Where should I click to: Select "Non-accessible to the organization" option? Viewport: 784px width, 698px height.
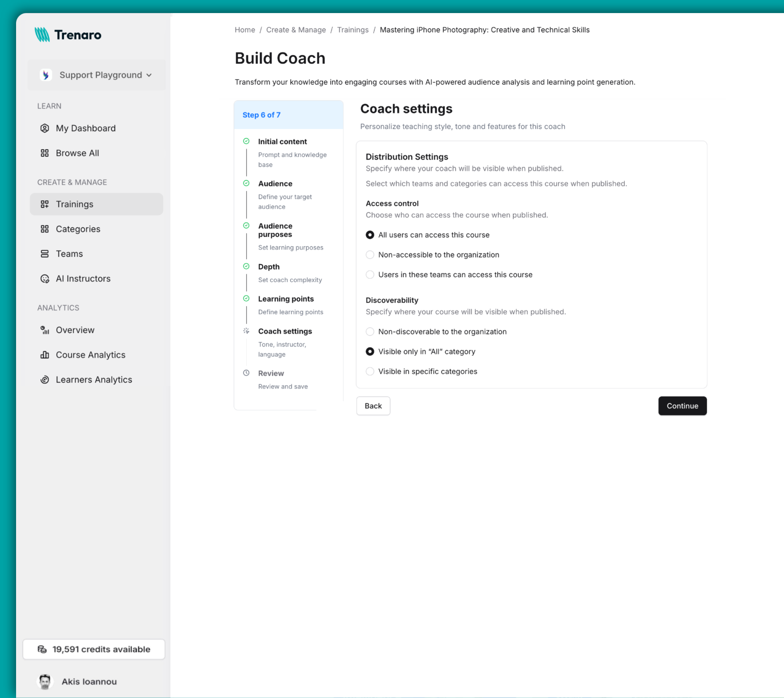(x=369, y=254)
